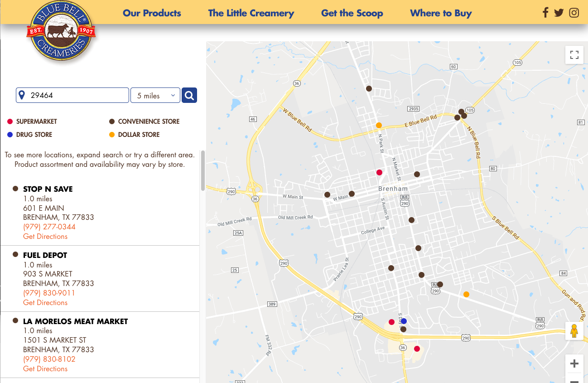This screenshot has height=383, width=588.
Task: Click Get Directions for STOP N SAVE
Action: click(x=45, y=236)
